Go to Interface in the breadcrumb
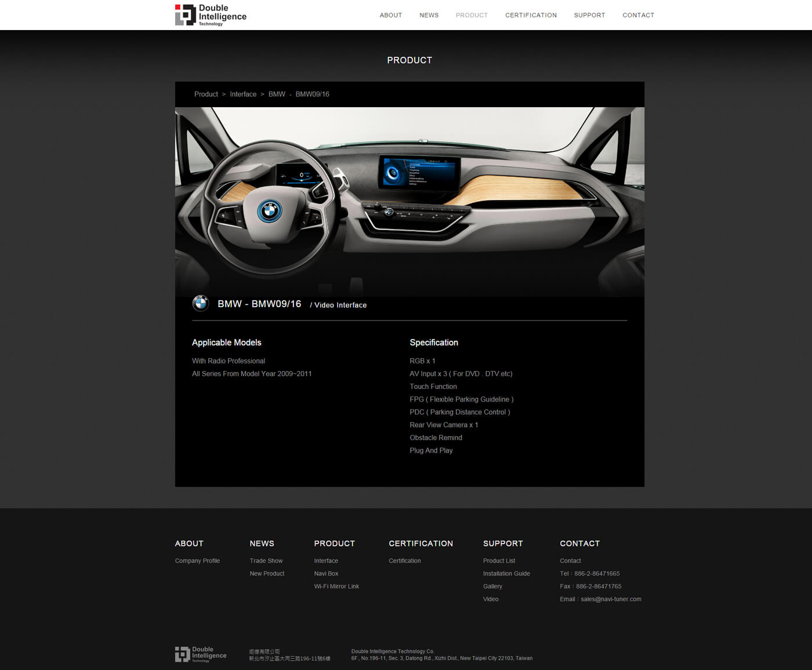This screenshot has height=670, width=812. tap(243, 94)
